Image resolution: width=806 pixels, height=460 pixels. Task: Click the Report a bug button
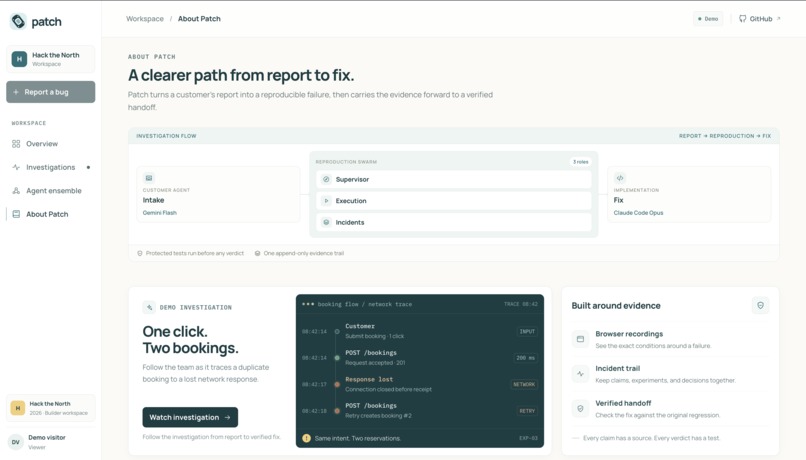tap(50, 92)
